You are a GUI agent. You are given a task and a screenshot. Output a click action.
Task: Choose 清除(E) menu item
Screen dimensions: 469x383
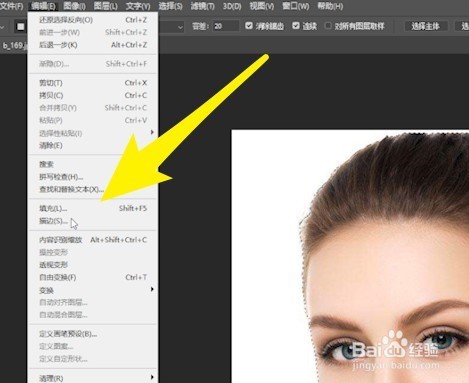93,146
